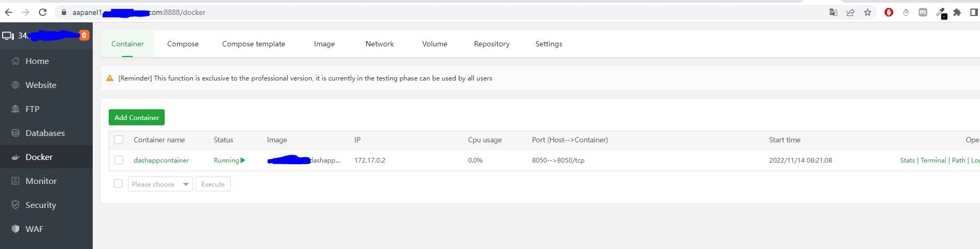Click the browser address bar
This screenshot has width=980, height=249.
[426, 12]
